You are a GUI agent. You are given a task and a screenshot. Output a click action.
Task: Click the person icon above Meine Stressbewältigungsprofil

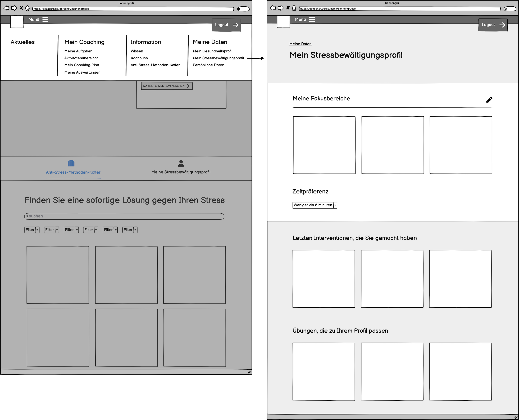[181, 163]
